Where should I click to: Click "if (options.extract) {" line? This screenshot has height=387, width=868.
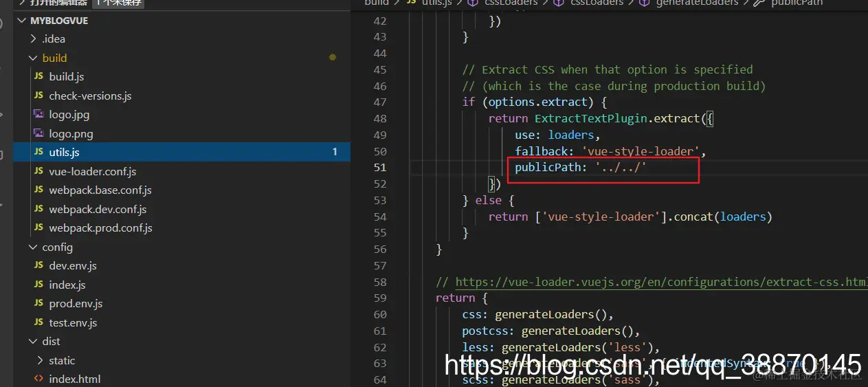[x=535, y=102]
